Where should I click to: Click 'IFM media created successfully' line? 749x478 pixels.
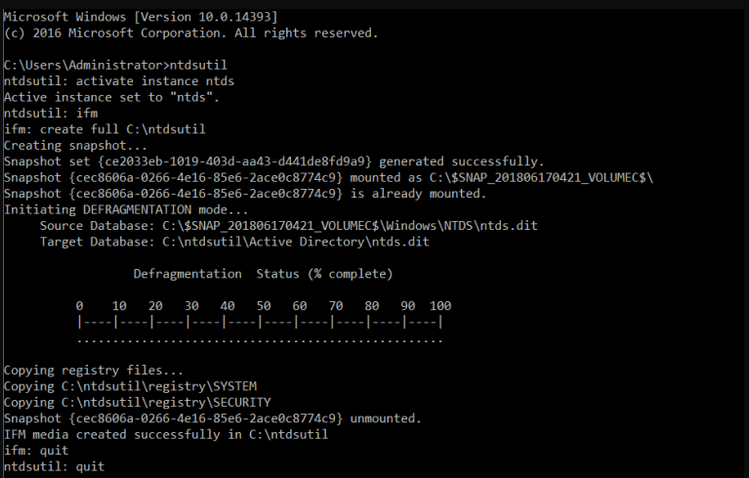pos(166,435)
